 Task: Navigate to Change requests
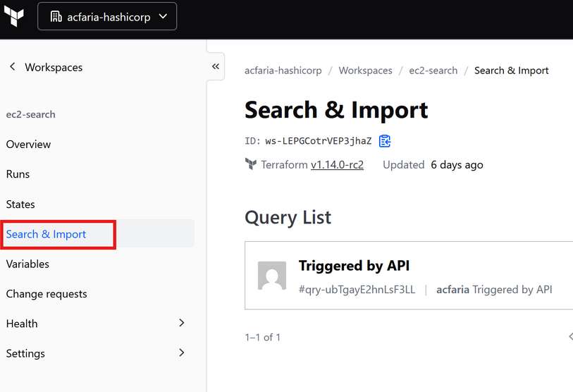(47, 294)
